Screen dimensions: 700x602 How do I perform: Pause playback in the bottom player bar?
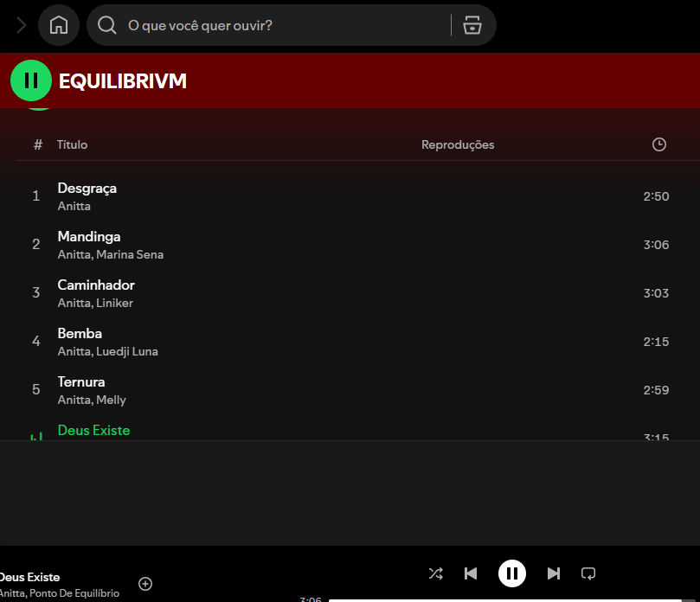512,573
